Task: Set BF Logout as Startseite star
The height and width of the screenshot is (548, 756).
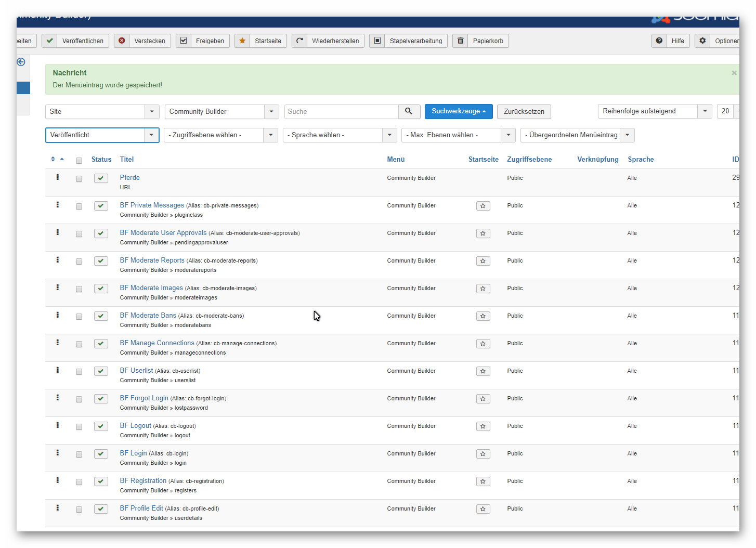Action: [x=483, y=426]
